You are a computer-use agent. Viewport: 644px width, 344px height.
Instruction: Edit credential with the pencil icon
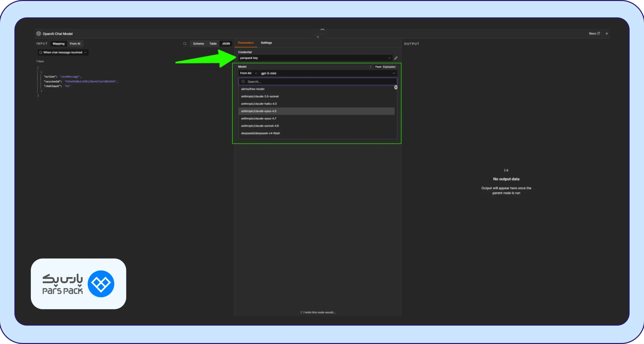pyautogui.click(x=396, y=58)
